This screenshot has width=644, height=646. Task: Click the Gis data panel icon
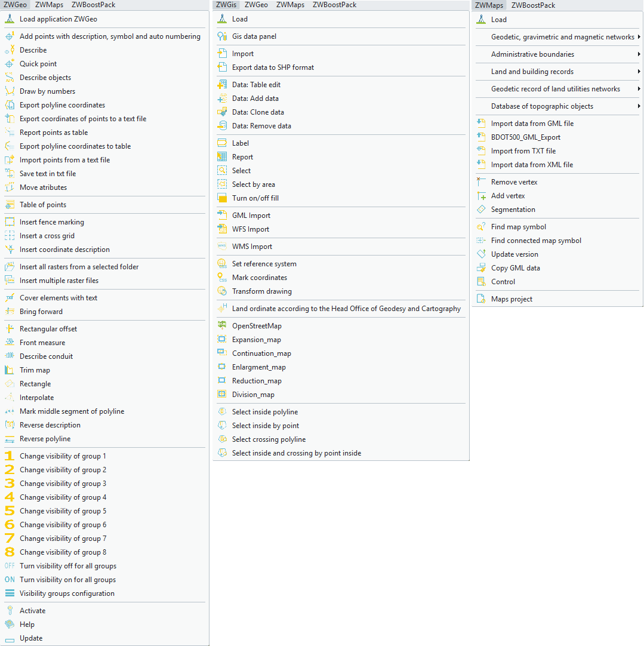point(222,36)
